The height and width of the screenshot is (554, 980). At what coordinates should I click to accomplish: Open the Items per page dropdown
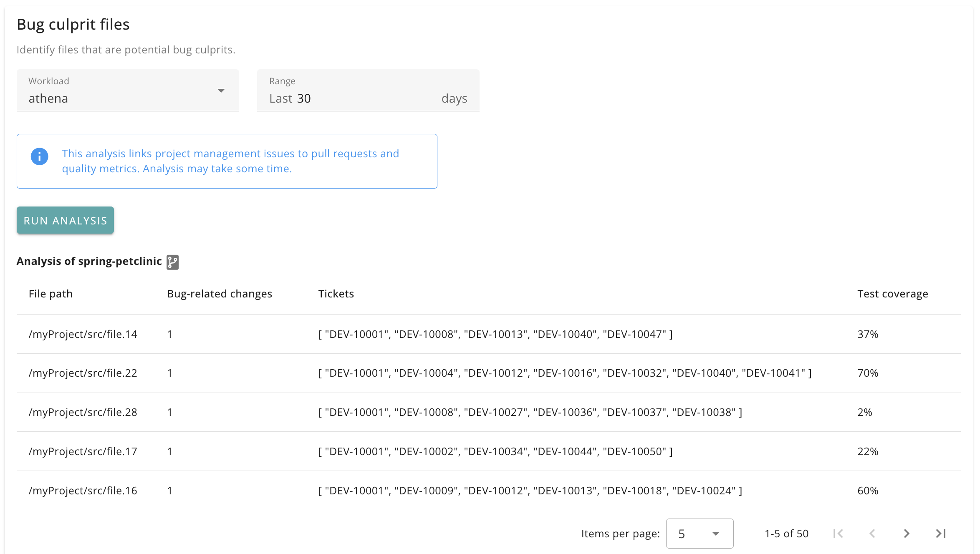700,534
